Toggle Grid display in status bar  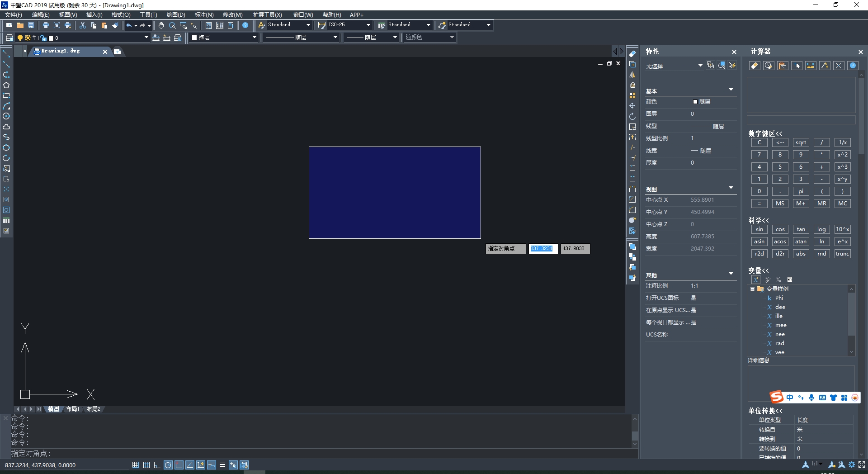146,465
